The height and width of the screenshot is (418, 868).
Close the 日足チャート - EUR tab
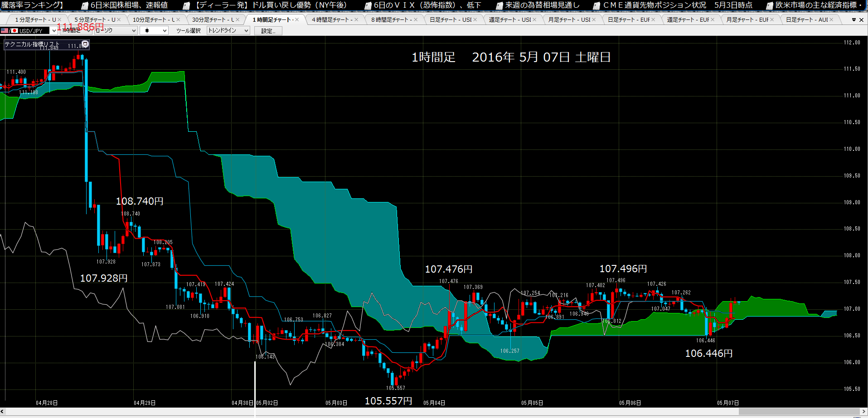[653, 19]
